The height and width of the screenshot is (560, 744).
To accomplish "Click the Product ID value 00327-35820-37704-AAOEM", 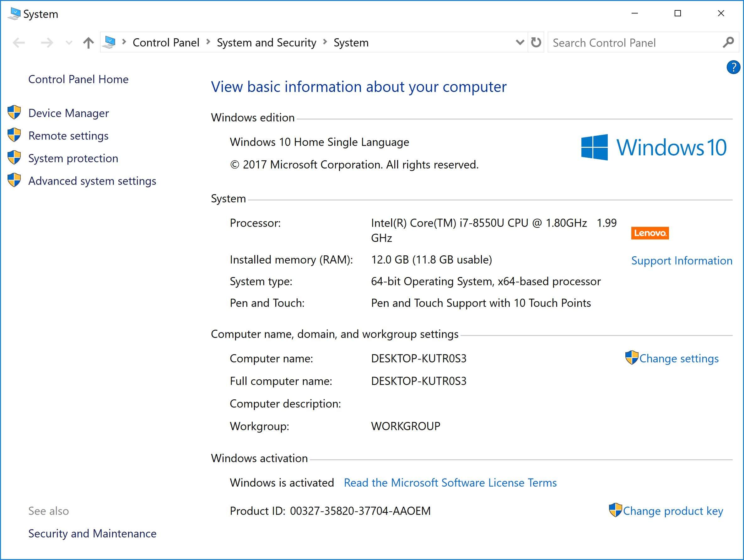I will 360,511.
